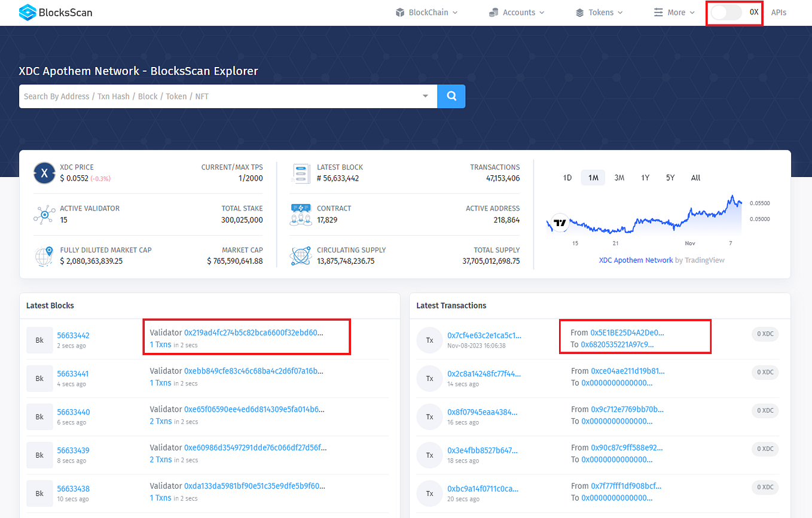Click the search magnifying glass icon

pyautogui.click(x=451, y=96)
